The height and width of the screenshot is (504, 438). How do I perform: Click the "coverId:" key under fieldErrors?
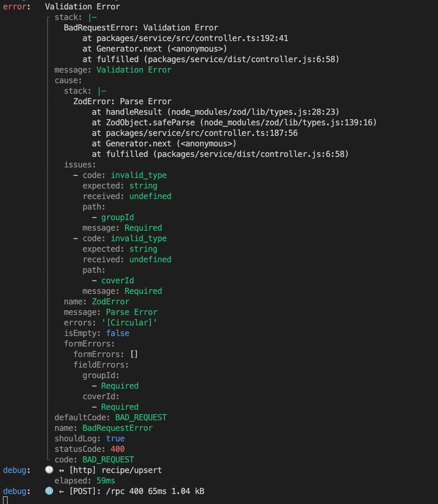tap(101, 396)
